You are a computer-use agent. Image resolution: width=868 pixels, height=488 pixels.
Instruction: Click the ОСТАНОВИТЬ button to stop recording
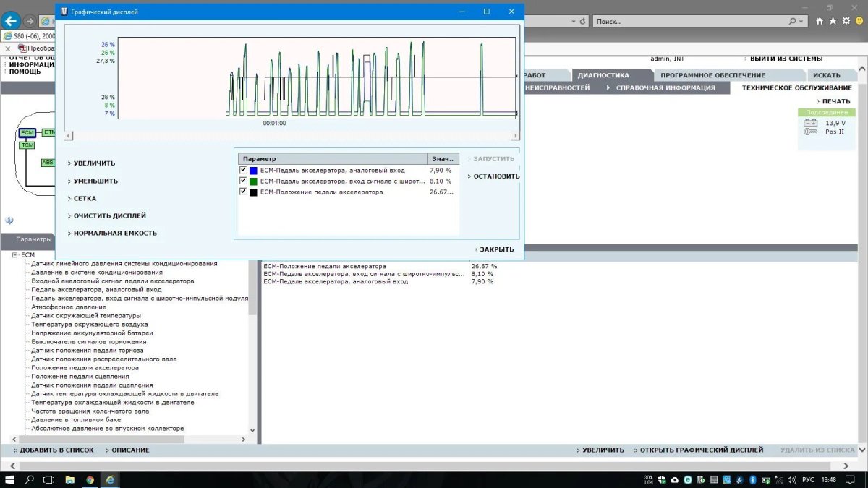click(x=496, y=176)
